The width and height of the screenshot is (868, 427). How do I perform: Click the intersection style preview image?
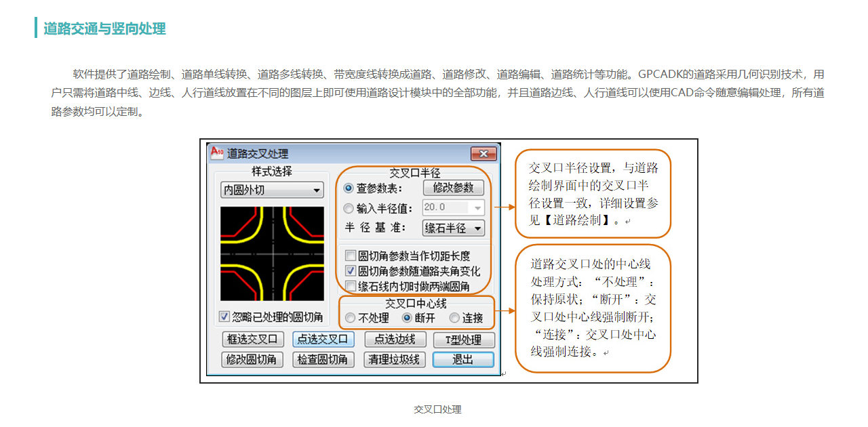tap(273, 254)
